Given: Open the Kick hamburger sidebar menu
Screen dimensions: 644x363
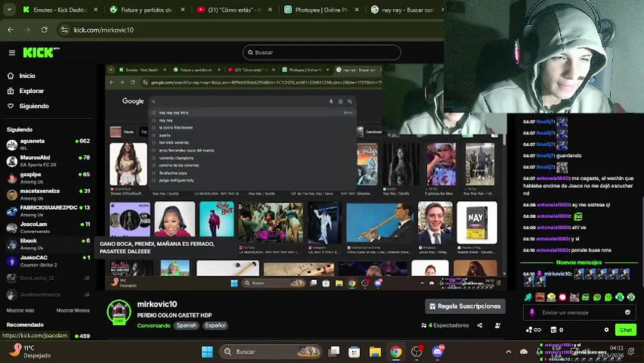Looking at the screenshot, I should tap(12, 52).
